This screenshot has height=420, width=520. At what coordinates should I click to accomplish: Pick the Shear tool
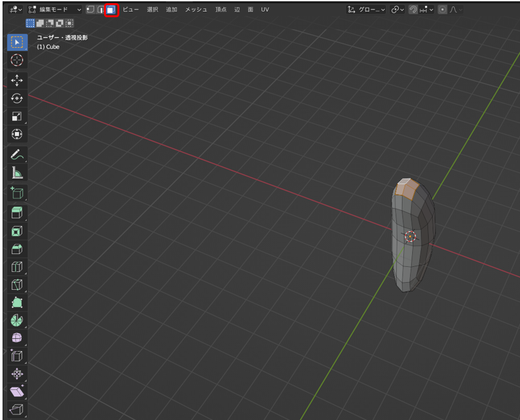pos(17,392)
